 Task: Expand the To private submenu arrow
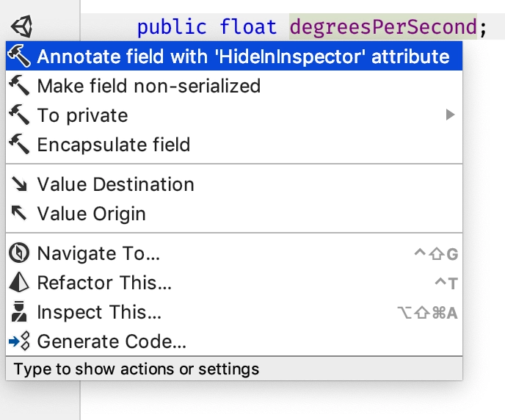[x=450, y=115]
